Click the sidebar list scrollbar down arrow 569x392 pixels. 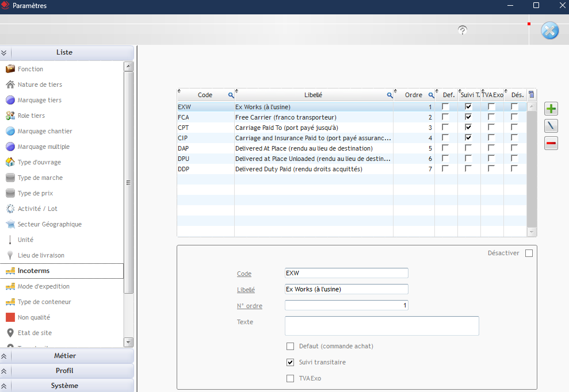[x=128, y=342]
